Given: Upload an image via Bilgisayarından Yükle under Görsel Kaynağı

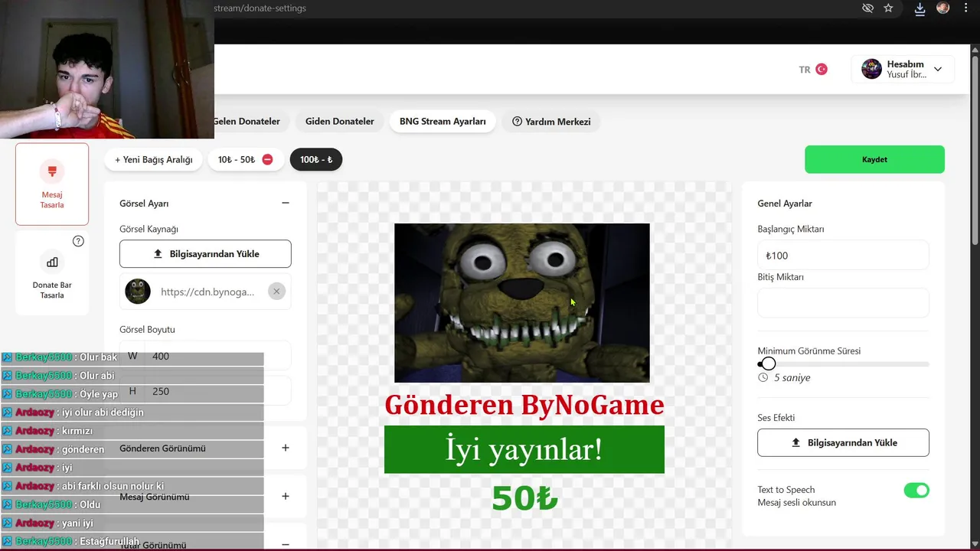Looking at the screenshot, I should [x=205, y=254].
